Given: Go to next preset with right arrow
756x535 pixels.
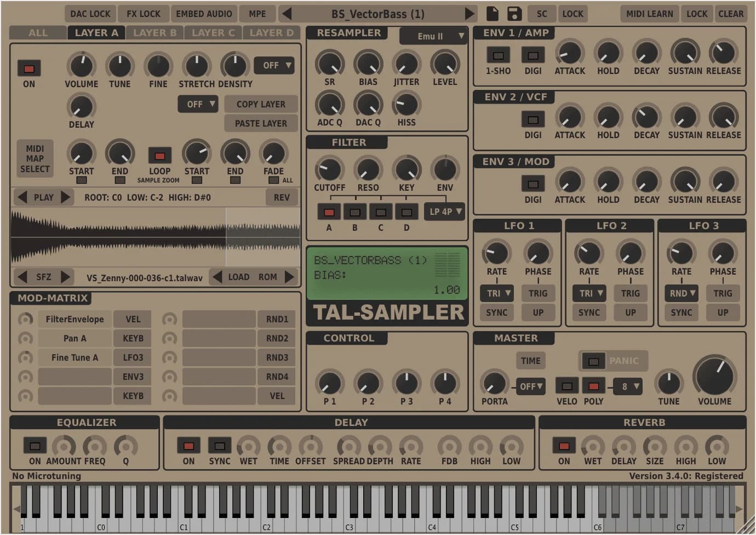Looking at the screenshot, I should click(468, 14).
